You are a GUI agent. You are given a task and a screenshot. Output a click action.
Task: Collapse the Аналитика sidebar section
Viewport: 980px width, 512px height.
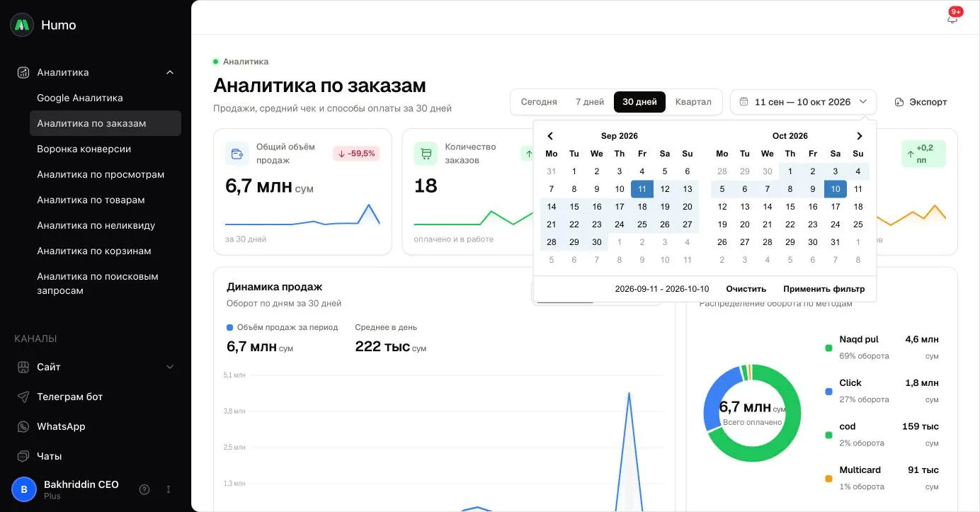pyautogui.click(x=170, y=72)
